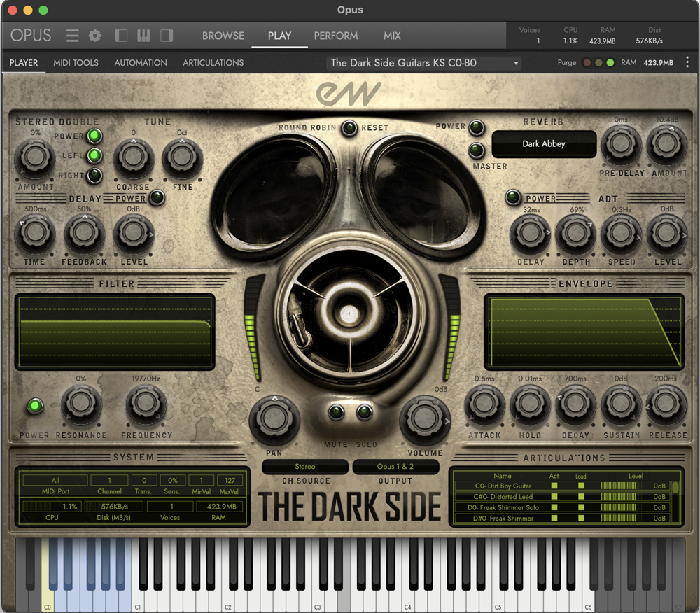
Task: Toggle right sidebar panel icon
Action: pos(167,36)
